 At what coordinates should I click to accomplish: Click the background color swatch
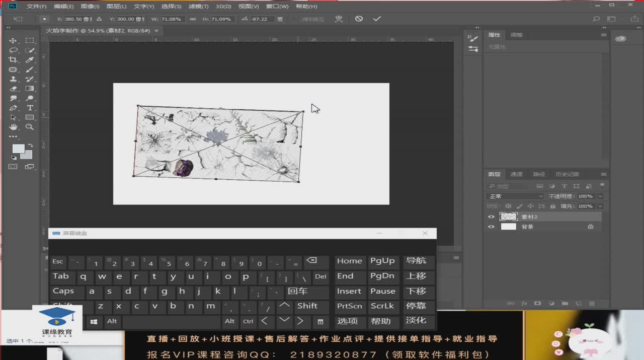tap(26, 155)
